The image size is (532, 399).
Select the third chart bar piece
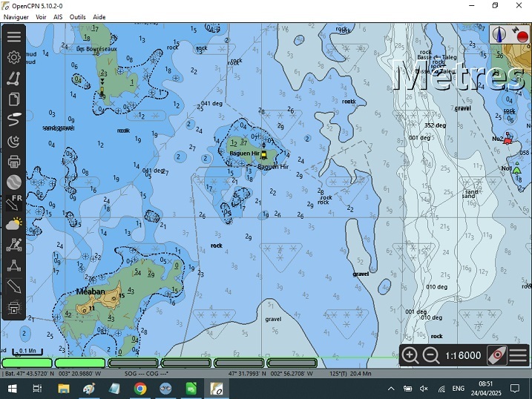click(x=133, y=363)
